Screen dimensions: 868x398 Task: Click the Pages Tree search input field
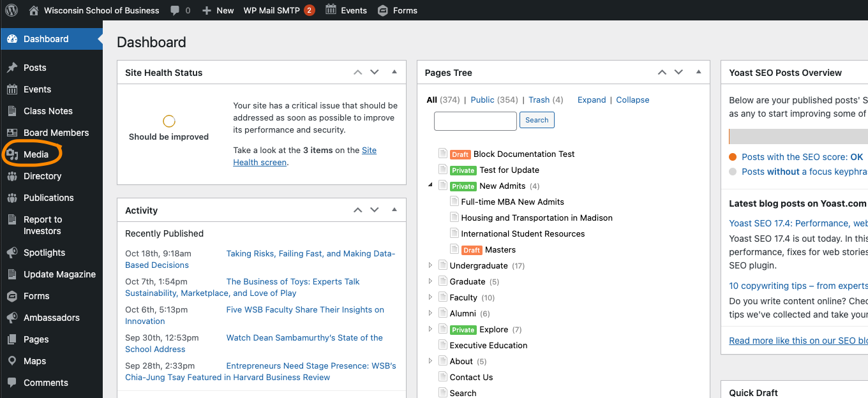point(475,121)
